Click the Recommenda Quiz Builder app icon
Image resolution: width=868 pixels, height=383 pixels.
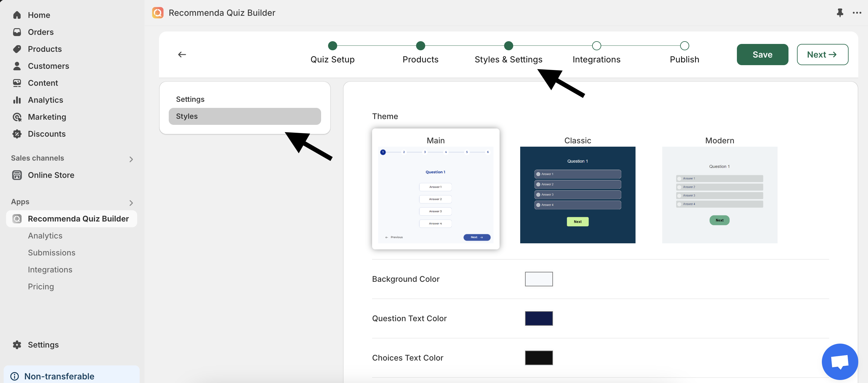(x=17, y=218)
